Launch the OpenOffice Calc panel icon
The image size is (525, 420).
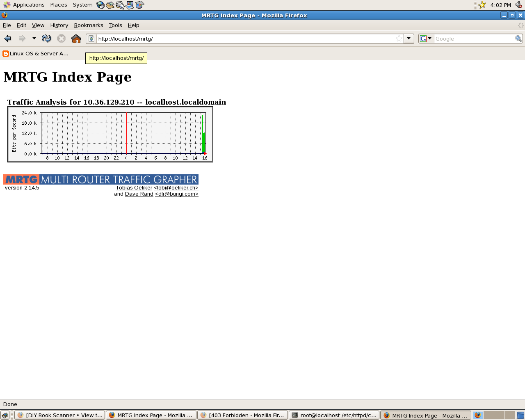[140, 5]
